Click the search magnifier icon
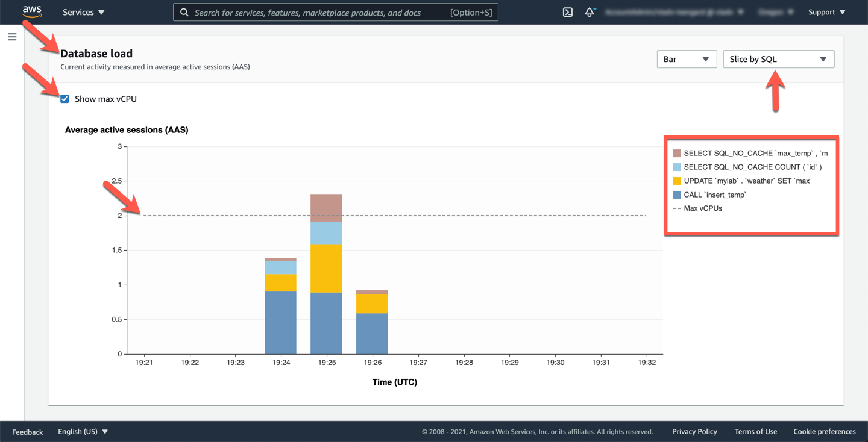The image size is (868, 442). tap(184, 13)
